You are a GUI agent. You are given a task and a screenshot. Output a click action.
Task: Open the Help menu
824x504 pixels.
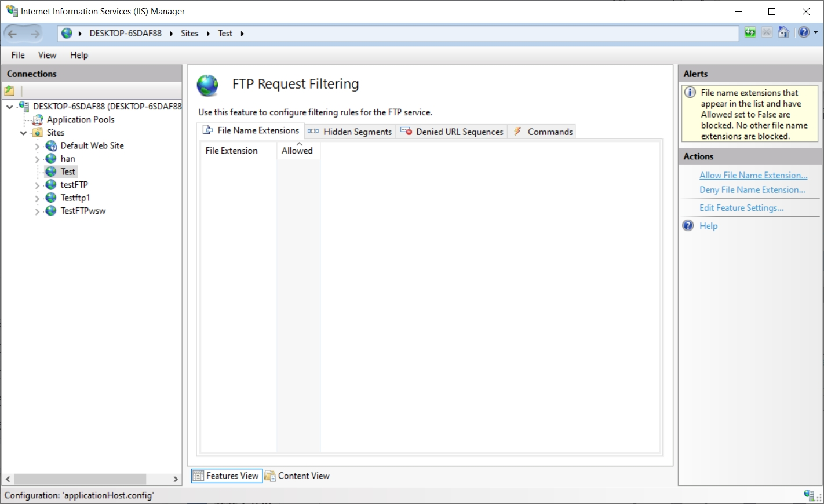(79, 55)
